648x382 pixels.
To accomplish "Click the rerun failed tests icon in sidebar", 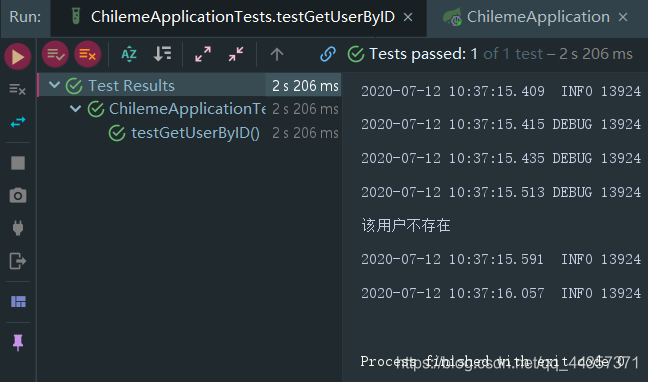I will pyautogui.click(x=18, y=89).
